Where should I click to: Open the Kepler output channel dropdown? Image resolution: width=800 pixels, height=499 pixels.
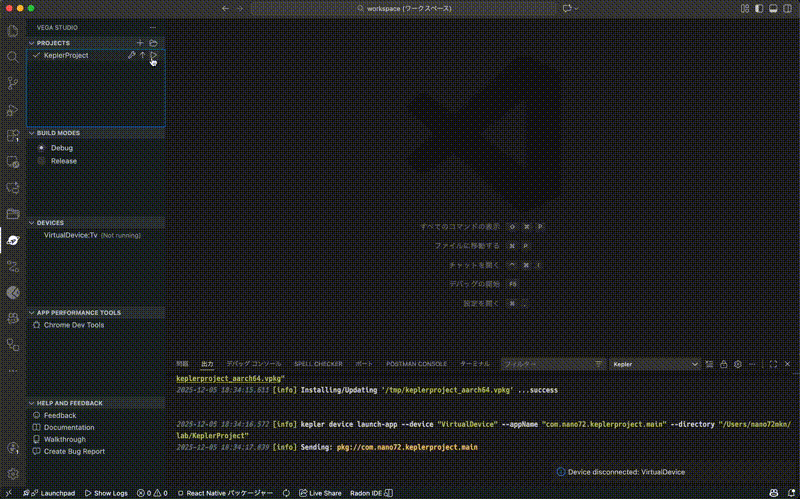pyautogui.click(x=655, y=364)
